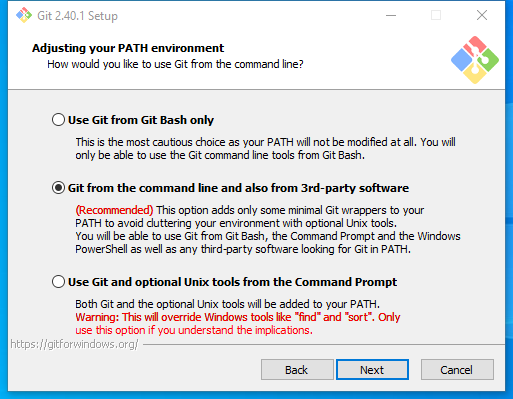Click 'Both Git and the optional Unix tools' description

[x=228, y=304]
